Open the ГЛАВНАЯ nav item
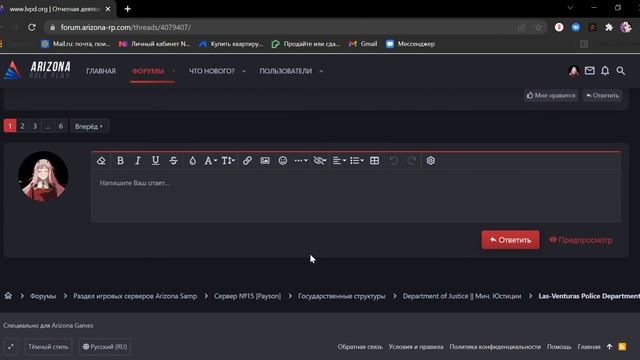The image size is (640, 360). click(x=101, y=71)
